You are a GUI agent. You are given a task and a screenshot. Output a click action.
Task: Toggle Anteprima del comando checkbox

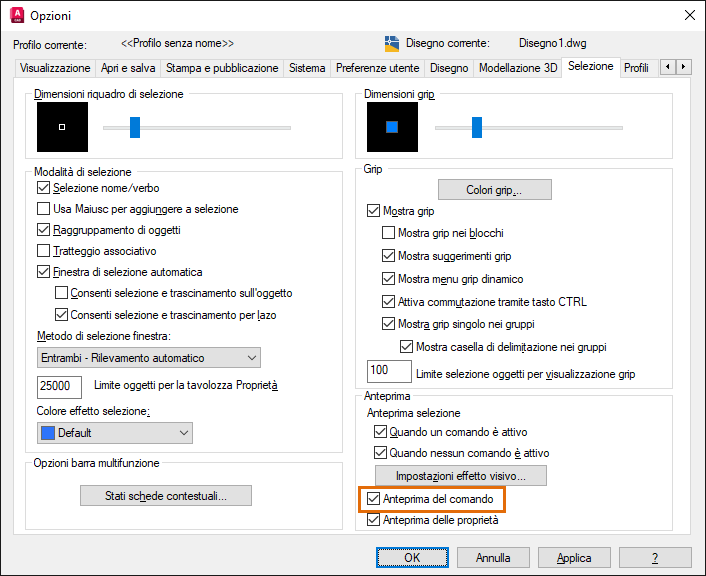(x=373, y=499)
